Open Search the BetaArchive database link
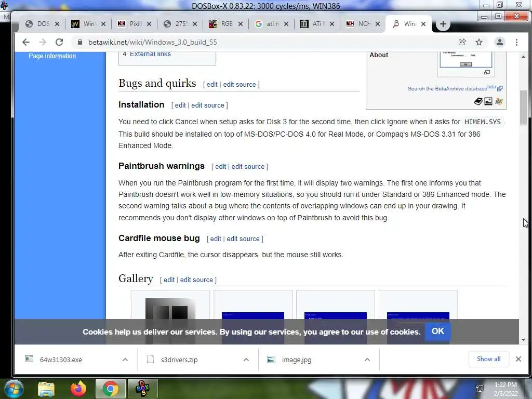This screenshot has width=532, height=399. (x=447, y=88)
